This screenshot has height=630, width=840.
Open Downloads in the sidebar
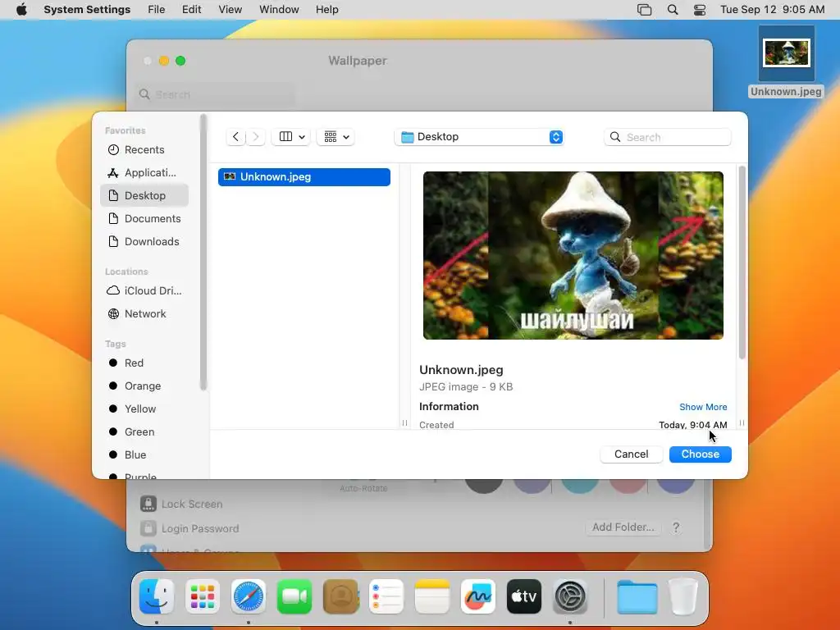144,242
